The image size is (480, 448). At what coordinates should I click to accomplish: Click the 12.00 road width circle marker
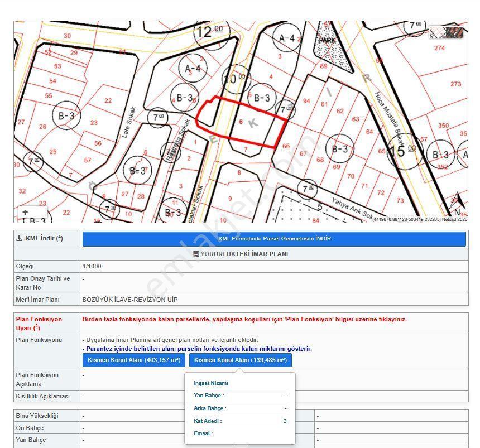208,32
